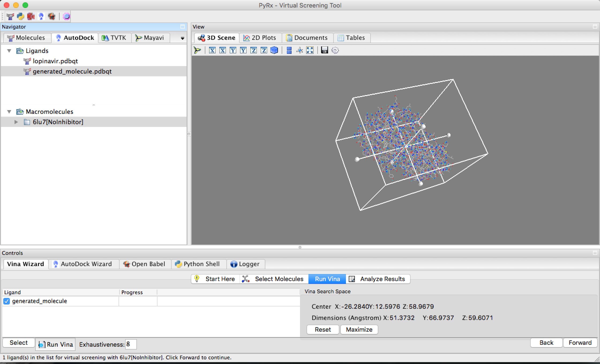Collapse the Macromolecules tree node

[x=9, y=112]
